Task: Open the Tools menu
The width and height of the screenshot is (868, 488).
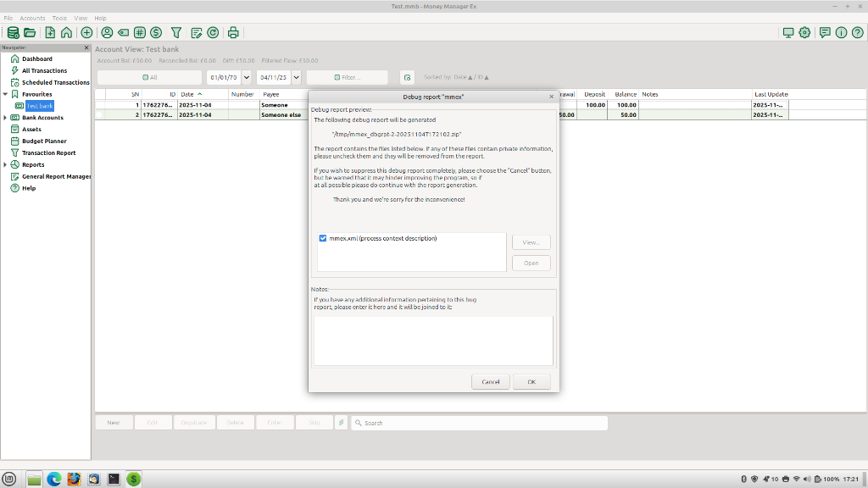Action: [59, 18]
